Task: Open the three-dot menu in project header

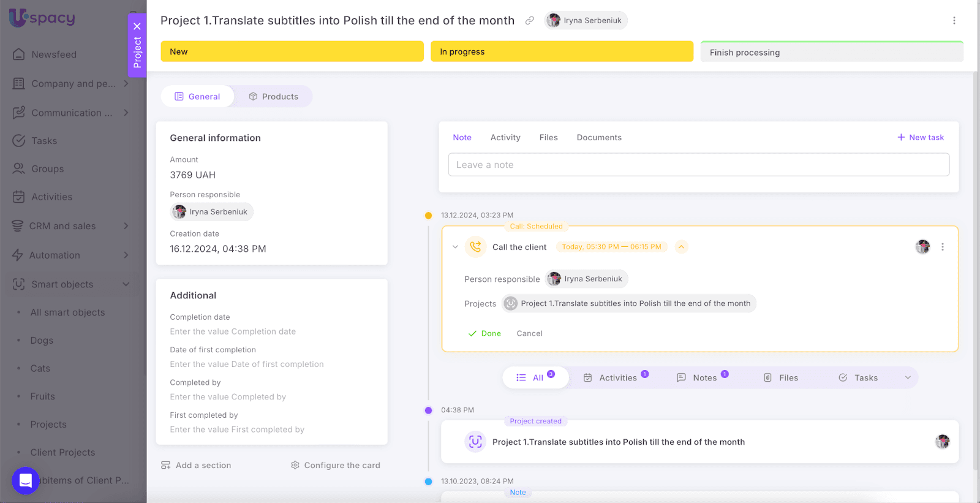Action: tap(954, 21)
